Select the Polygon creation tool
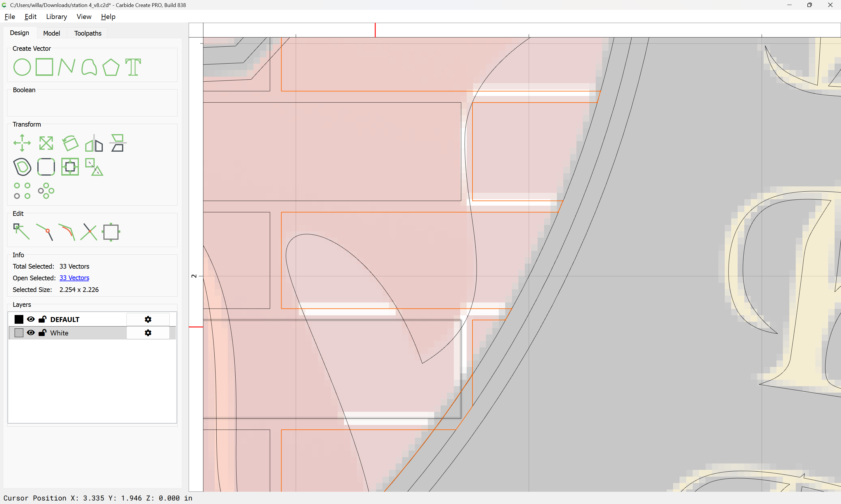Image resolution: width=841 pixels, height=504 pixels. pyautogui.click(x=111, y=67)
